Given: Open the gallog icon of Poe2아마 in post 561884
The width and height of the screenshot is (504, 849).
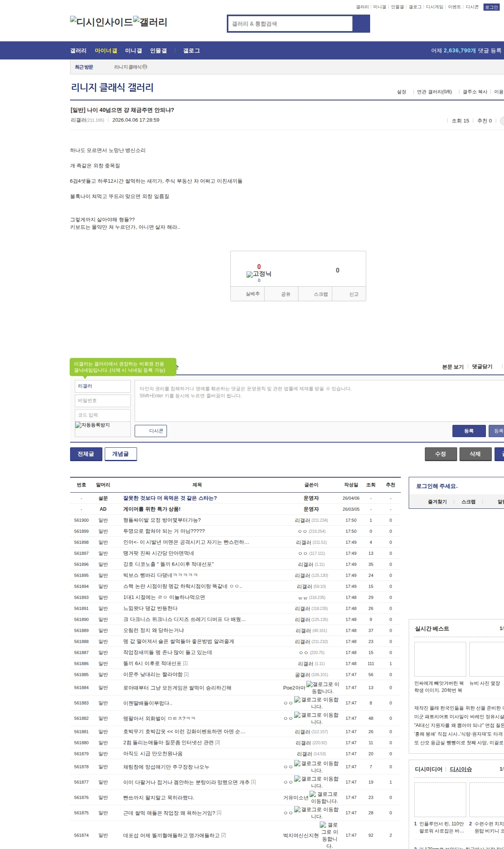Looking at the screenshot, I should point(323,688).
